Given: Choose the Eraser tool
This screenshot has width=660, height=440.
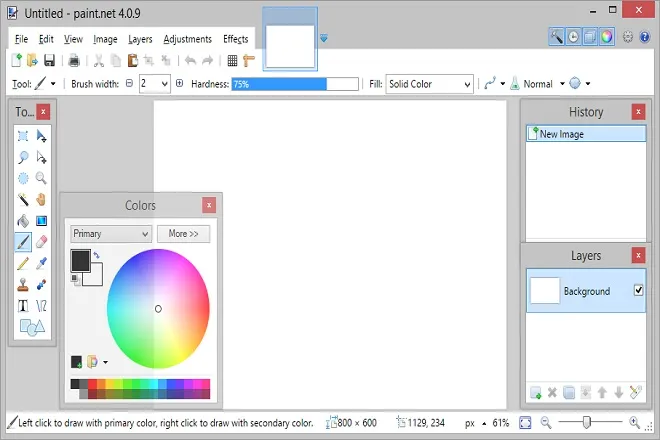Looking at the screenshot, I should 41,241.
